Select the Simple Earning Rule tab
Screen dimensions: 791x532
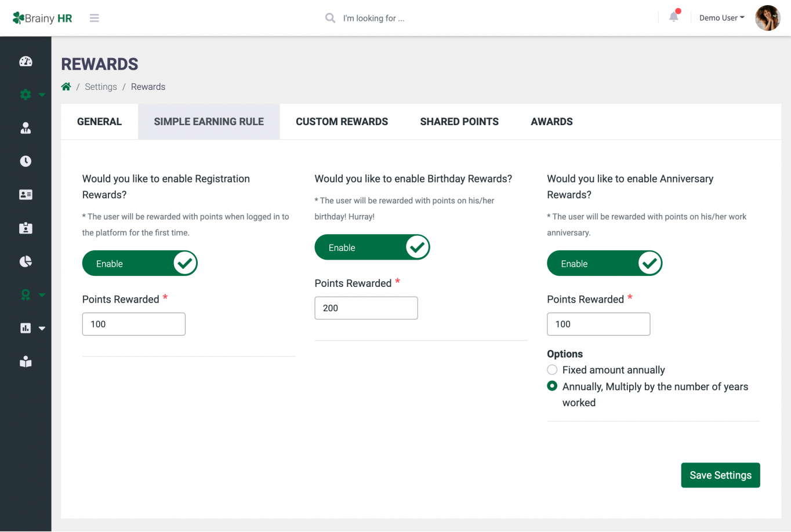209,122
